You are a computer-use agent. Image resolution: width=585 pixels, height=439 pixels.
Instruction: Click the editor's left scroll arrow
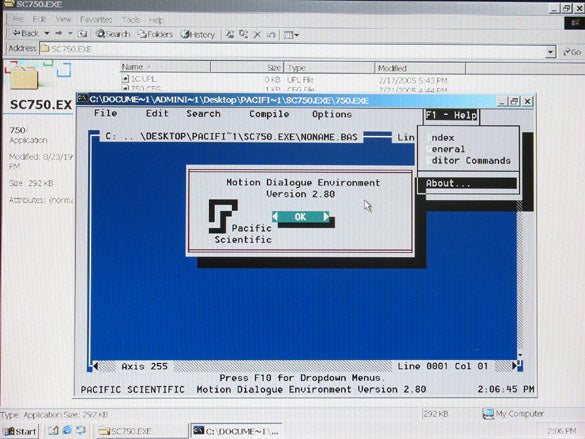click(95, 366)
